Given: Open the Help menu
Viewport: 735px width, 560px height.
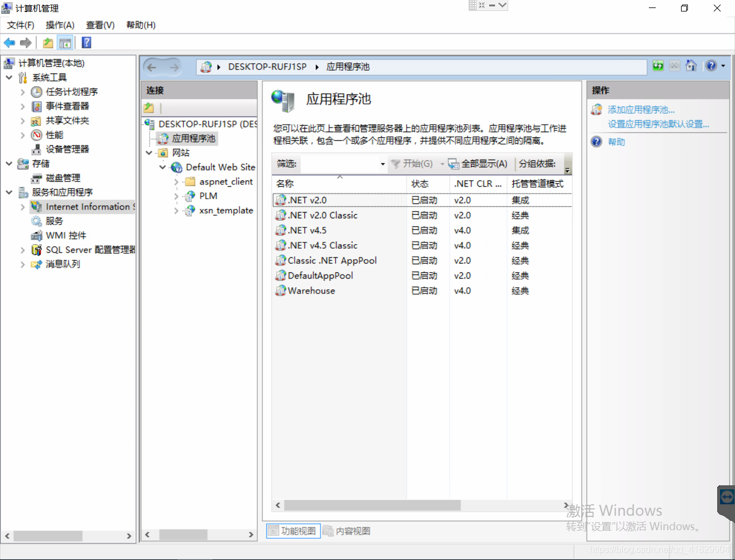Looking at the screenshot, I should (x=141, y=25).
